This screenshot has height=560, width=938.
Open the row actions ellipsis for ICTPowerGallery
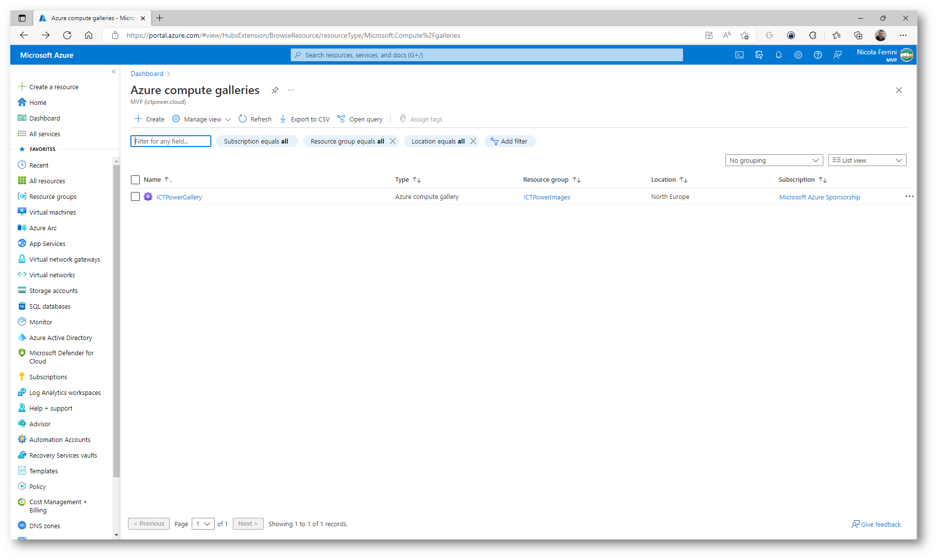point(909,196)
